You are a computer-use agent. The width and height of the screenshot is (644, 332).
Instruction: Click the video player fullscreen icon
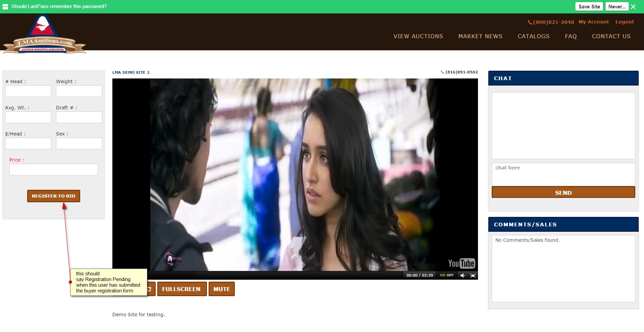coord(473,275)
